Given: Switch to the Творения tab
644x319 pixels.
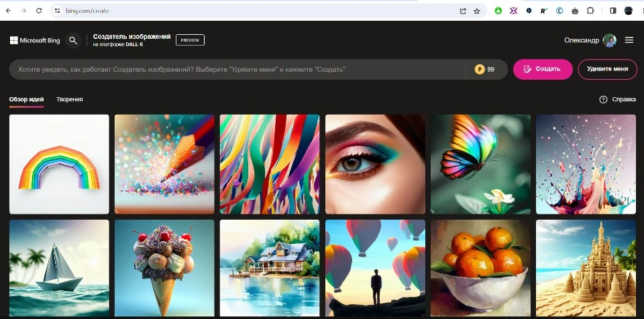Looking at the screenshot, I should point(69,99).
